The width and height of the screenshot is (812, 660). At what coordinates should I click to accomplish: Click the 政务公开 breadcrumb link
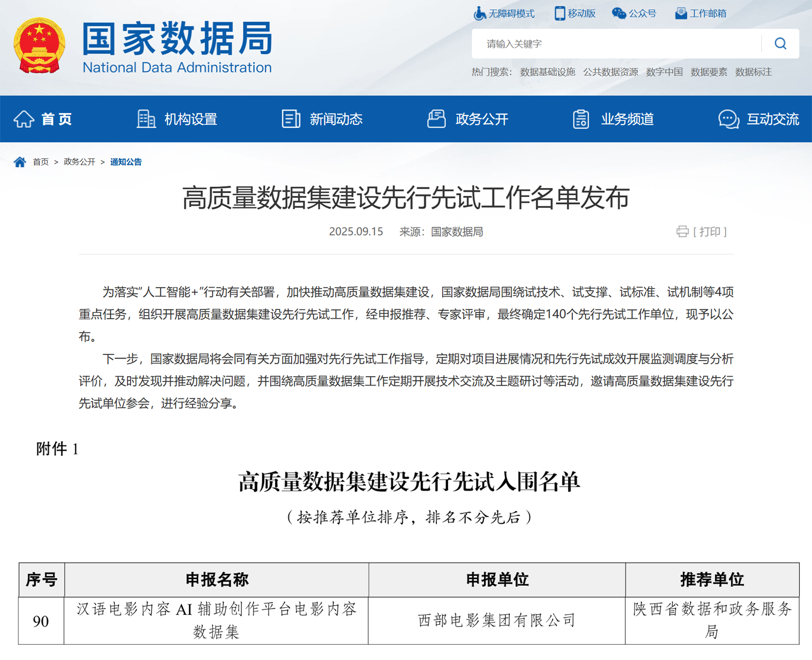click(79, 162)
